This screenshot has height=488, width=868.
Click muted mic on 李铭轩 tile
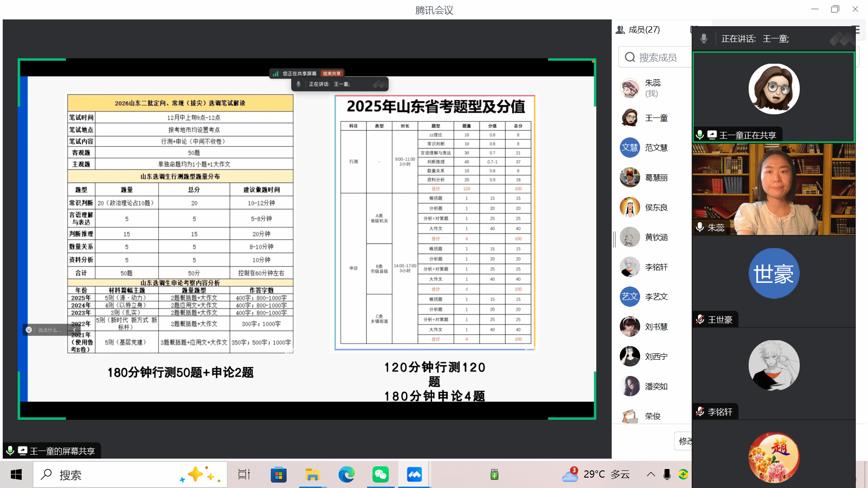[700, 412]
